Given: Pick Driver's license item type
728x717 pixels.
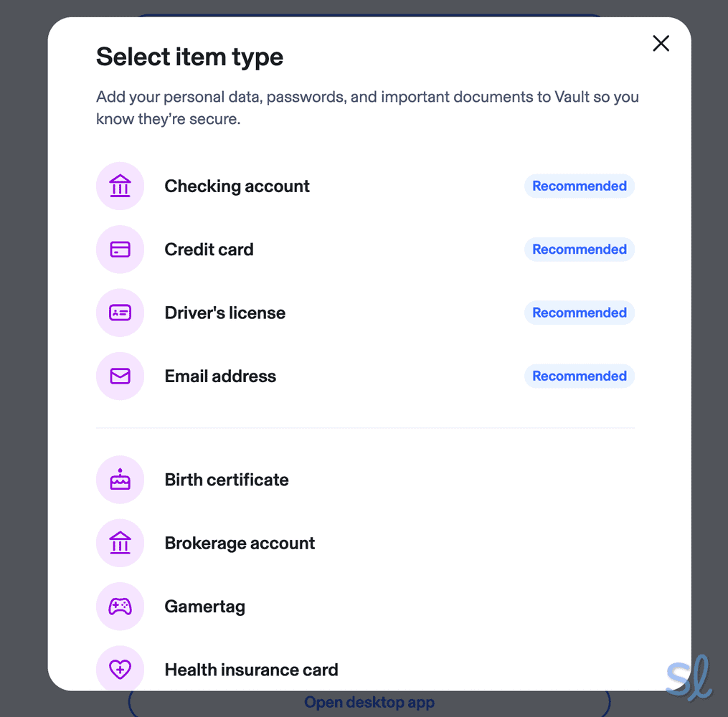Looking at the screenshot, I should tap(224, 313).
